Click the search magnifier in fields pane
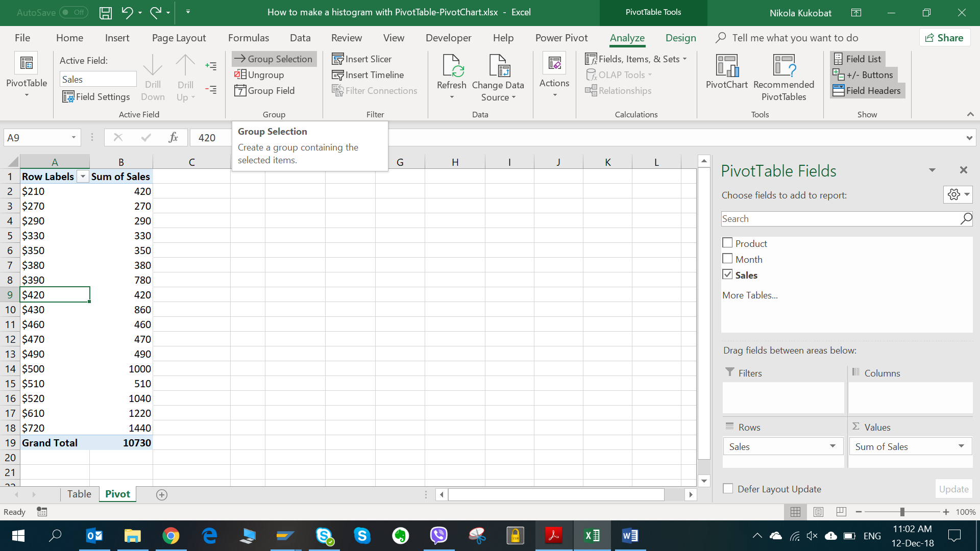 tap(966, 219)
